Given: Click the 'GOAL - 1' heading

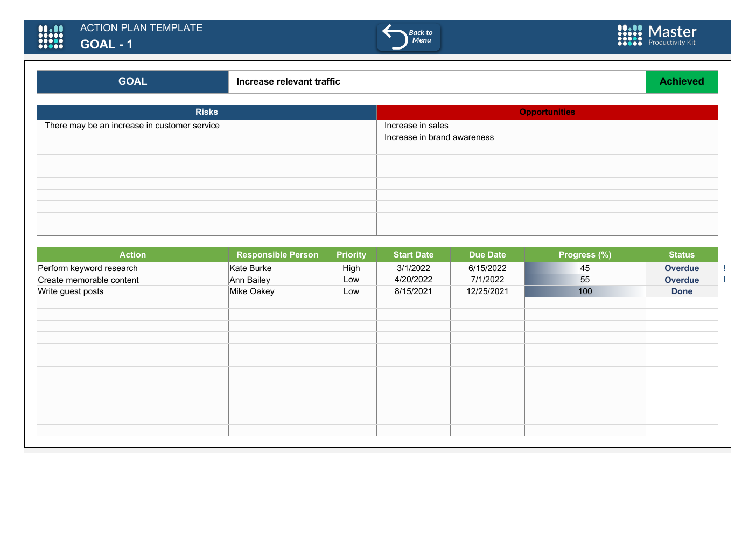Looking at the screenshot, I should 107,45.
